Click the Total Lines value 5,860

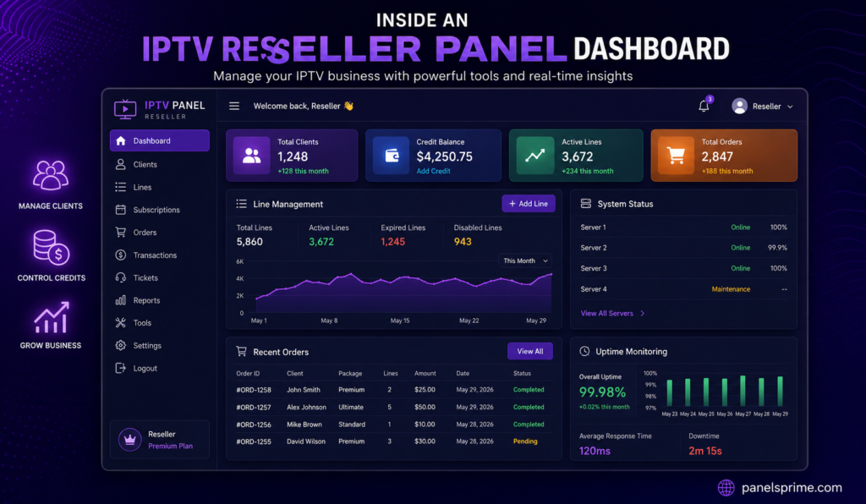tap(249, 242)
